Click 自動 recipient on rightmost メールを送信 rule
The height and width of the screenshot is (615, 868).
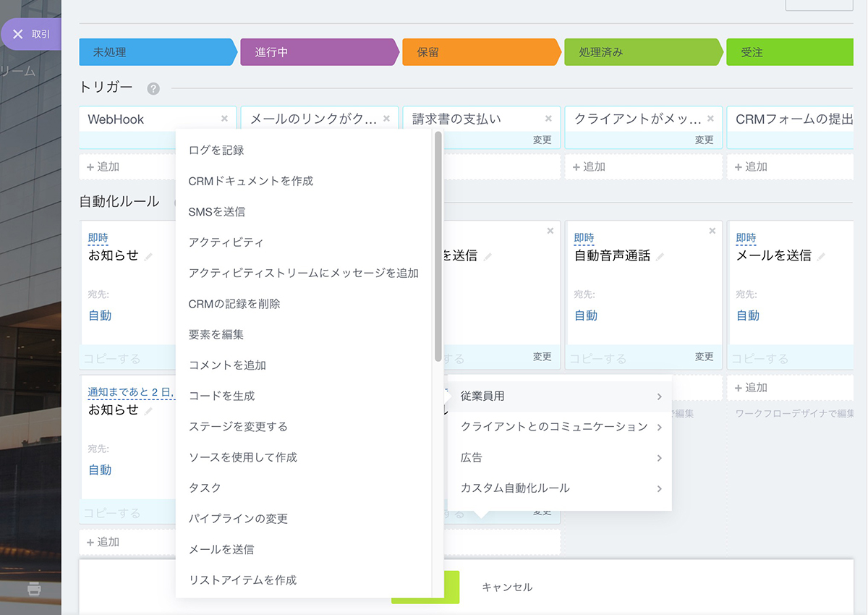pyautogui.click(x=748, y=315)
